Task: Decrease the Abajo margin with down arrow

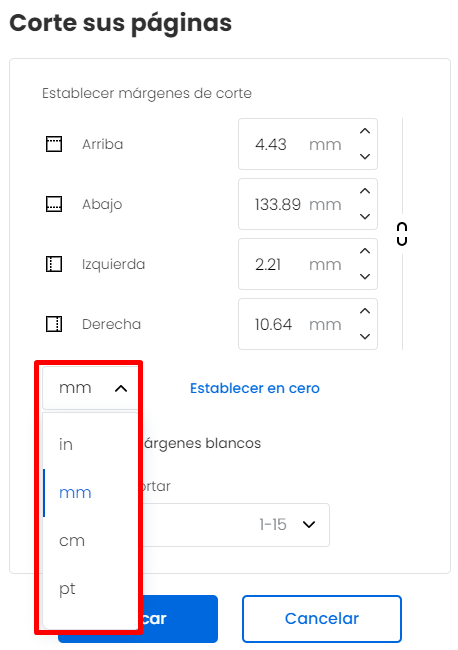Action: pos(365,216)
